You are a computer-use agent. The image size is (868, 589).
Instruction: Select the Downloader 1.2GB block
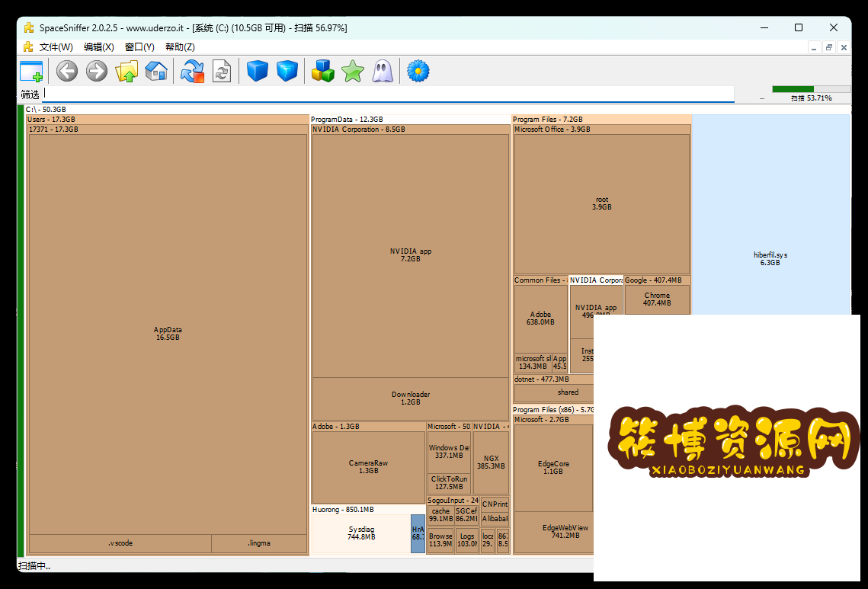[x=411, y=399]
